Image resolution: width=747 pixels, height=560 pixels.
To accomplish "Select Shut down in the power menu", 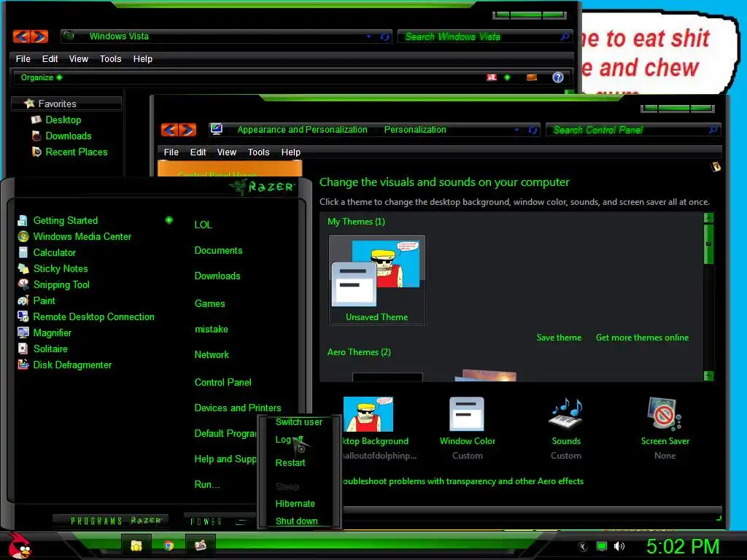I will point(296,521).
